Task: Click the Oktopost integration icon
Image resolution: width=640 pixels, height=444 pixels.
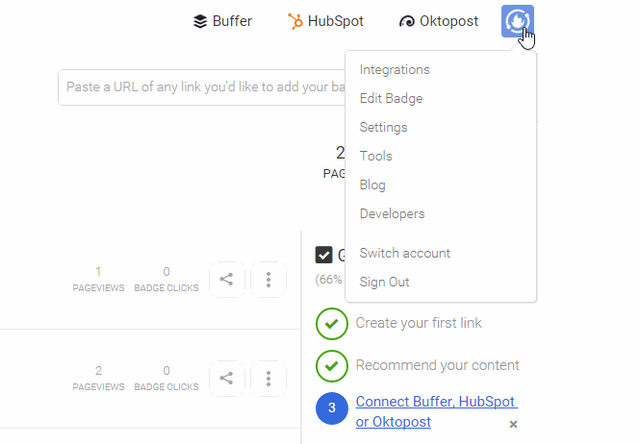Action: [407, 21]
